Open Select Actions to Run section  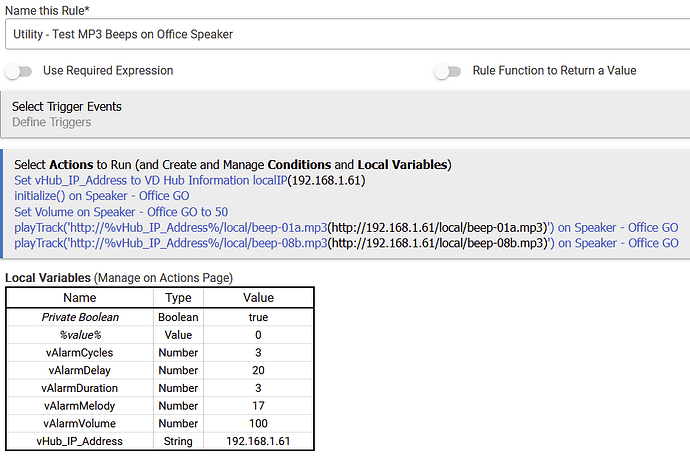pyautogui.click(x=233, y=164)
